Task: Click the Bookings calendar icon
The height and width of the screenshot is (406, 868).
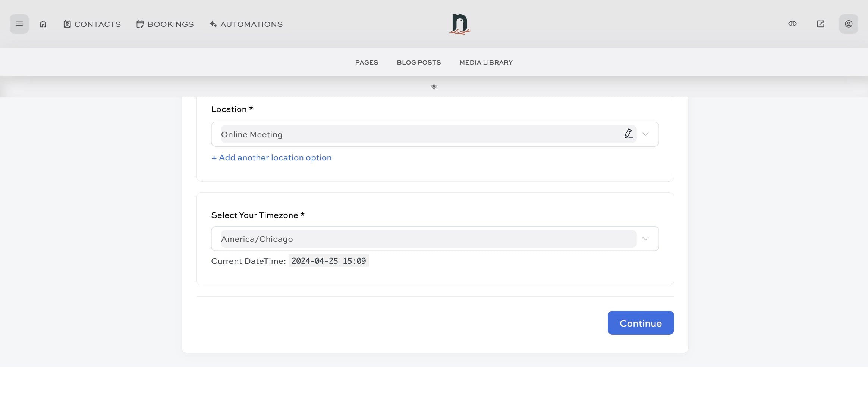Action: [140, 24]
